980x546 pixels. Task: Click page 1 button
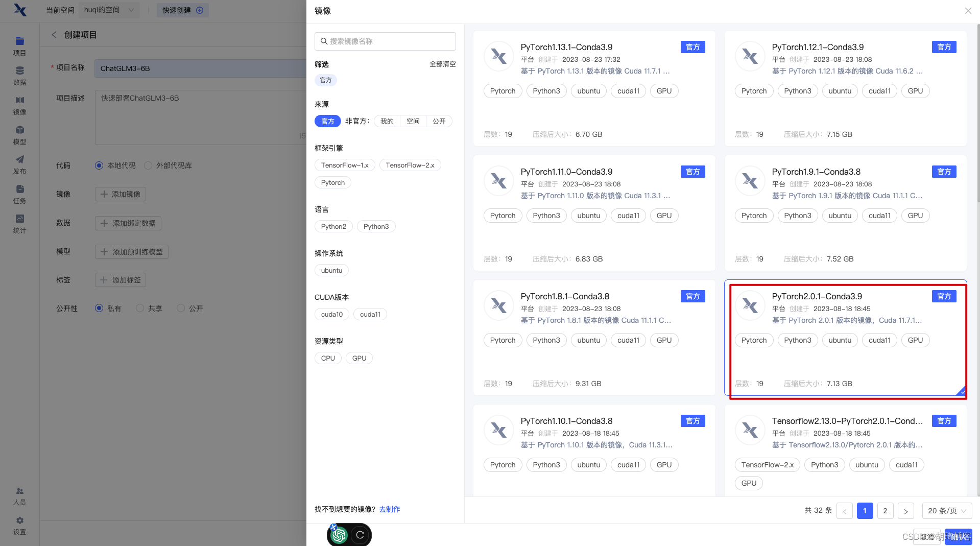(865, 511)
